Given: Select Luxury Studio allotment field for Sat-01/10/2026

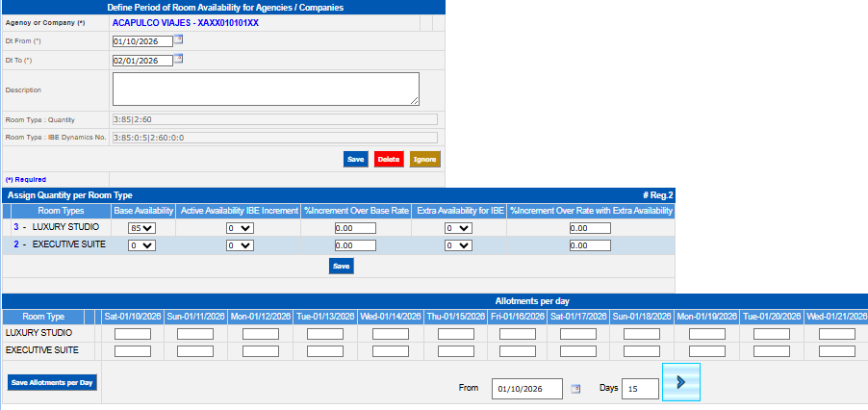Looking at the screenshot, I should pos(133,334).
